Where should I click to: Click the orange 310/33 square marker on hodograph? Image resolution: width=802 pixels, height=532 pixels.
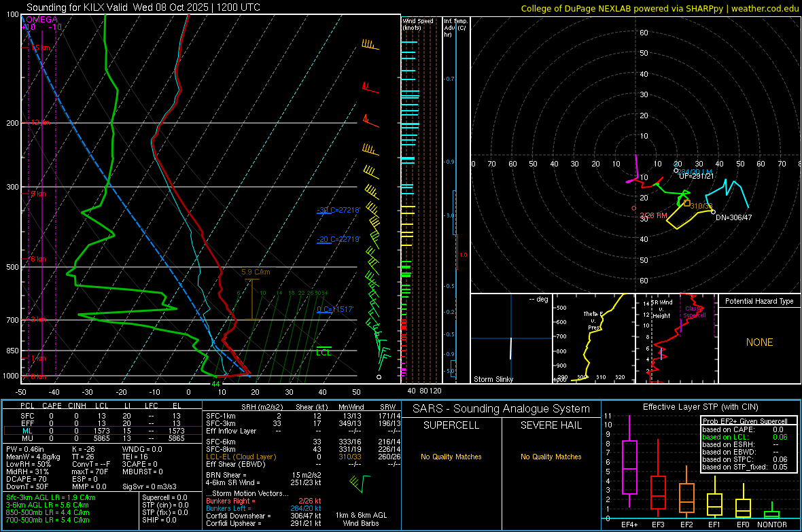point(687,203)
